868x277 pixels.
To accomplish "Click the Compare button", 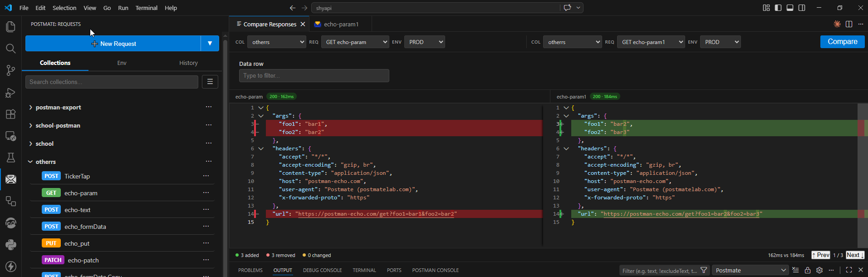I will [842, 41].
